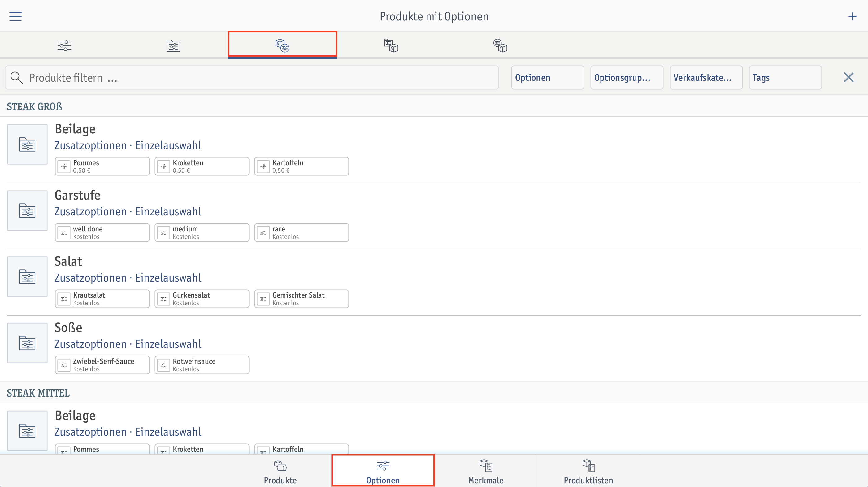The height and width of the screenshot is (487, 868).
Task: Select the medium option
Action: coord(202,232)
